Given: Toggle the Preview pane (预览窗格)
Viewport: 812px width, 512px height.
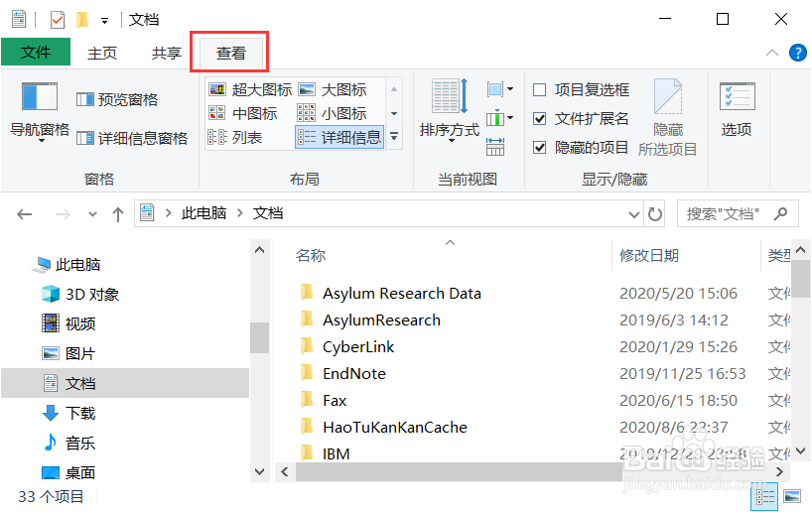Looking at the screenshot, I should click(117, 99).
